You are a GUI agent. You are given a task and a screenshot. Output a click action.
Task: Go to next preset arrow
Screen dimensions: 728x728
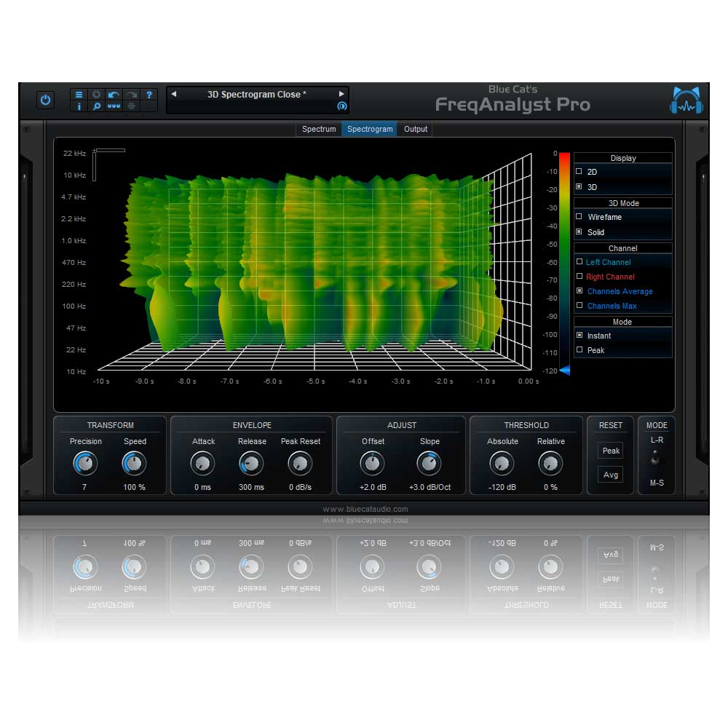341,94
